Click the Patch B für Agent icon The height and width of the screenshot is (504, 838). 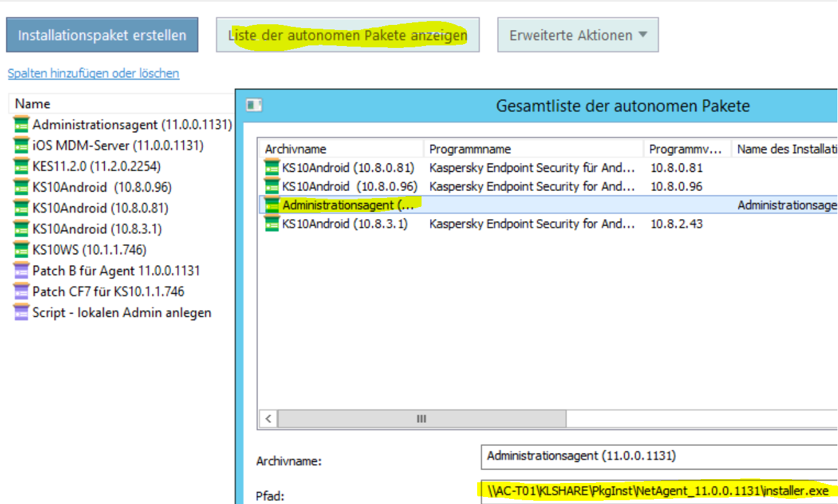tap(21, 271)
